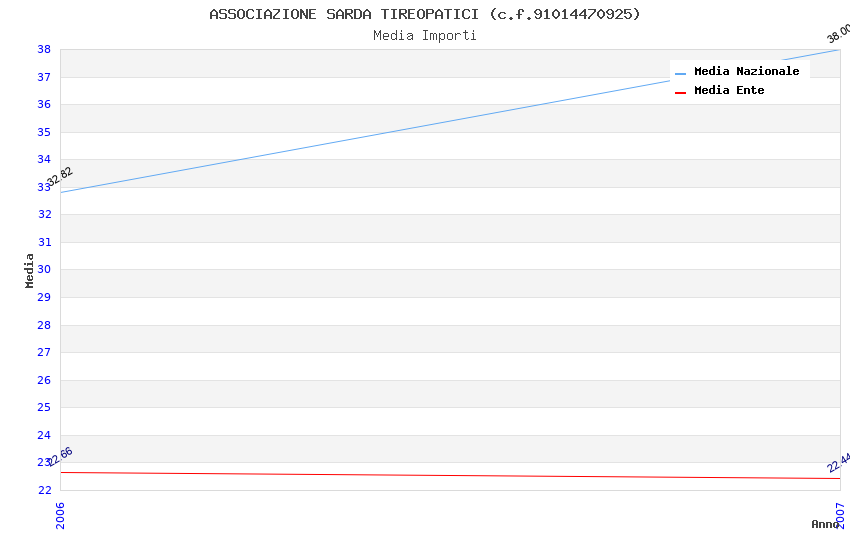Click the y-axis value 24
This screenshot has height=550, width=850.
[44, 435]
